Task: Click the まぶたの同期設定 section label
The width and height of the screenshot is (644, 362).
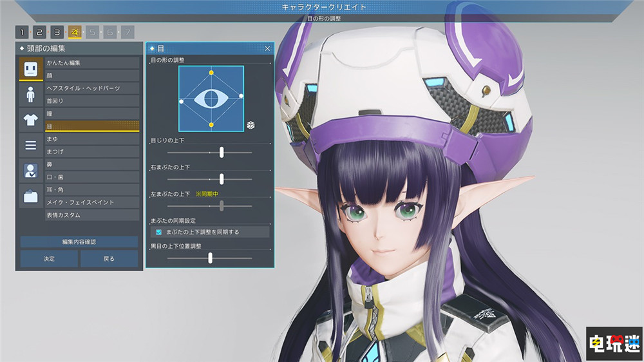Action: click(x=173, y=221)
